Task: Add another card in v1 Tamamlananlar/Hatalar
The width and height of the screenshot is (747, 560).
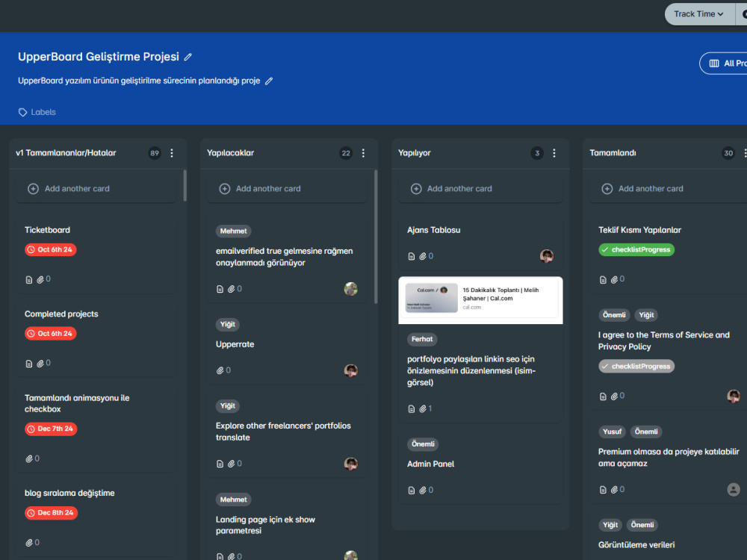Action: click(96, 189)
